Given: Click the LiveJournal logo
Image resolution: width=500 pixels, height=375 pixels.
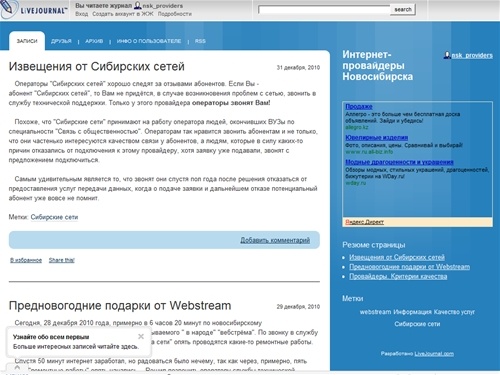Looking at the screenshot, I should (x=33, y=9).
